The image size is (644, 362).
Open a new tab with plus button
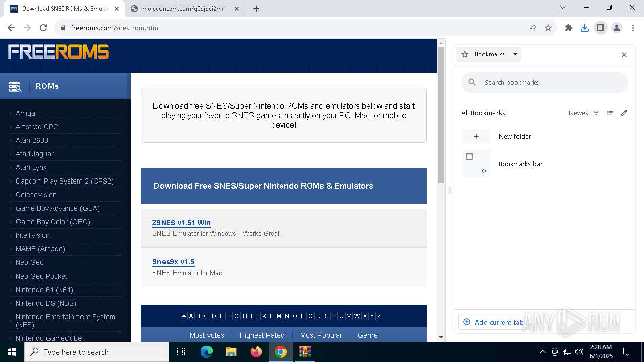tap(256, 9)
